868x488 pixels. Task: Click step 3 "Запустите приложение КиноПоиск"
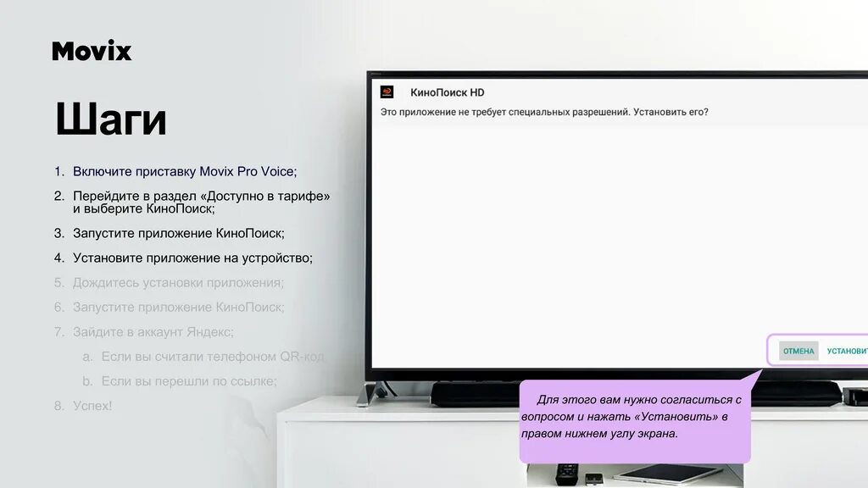pyautogui.click(x=179, y=233)
